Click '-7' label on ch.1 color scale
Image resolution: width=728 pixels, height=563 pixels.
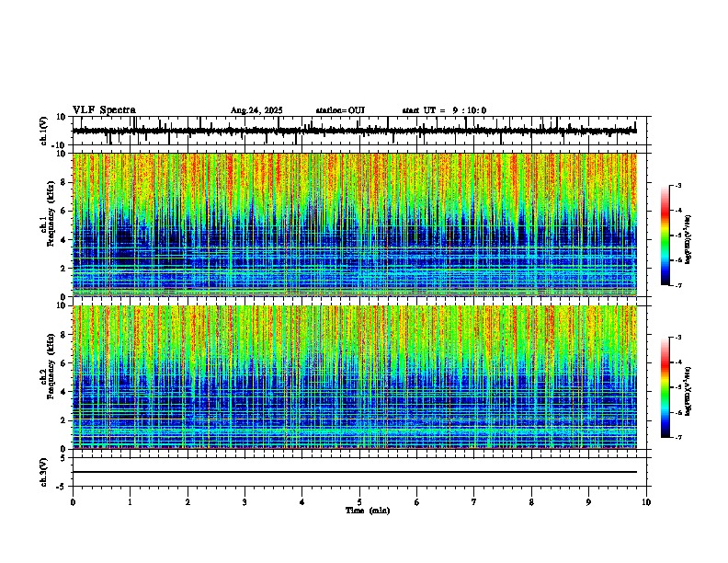click(677, 285)
